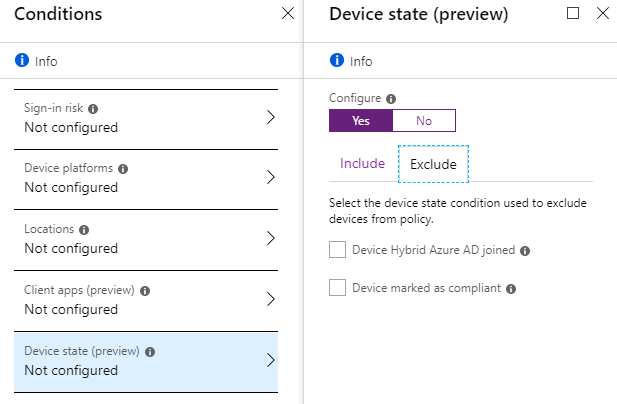Click info icon beside Configure label

[391, 99]
